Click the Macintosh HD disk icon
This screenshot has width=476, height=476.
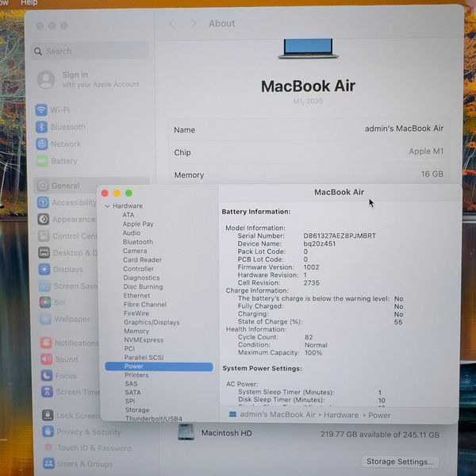click(x=186, y=432)
